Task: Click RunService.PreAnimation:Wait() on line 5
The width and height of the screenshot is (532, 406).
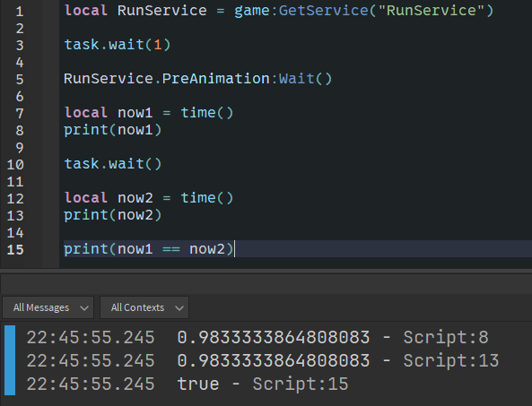Action: 197,79
